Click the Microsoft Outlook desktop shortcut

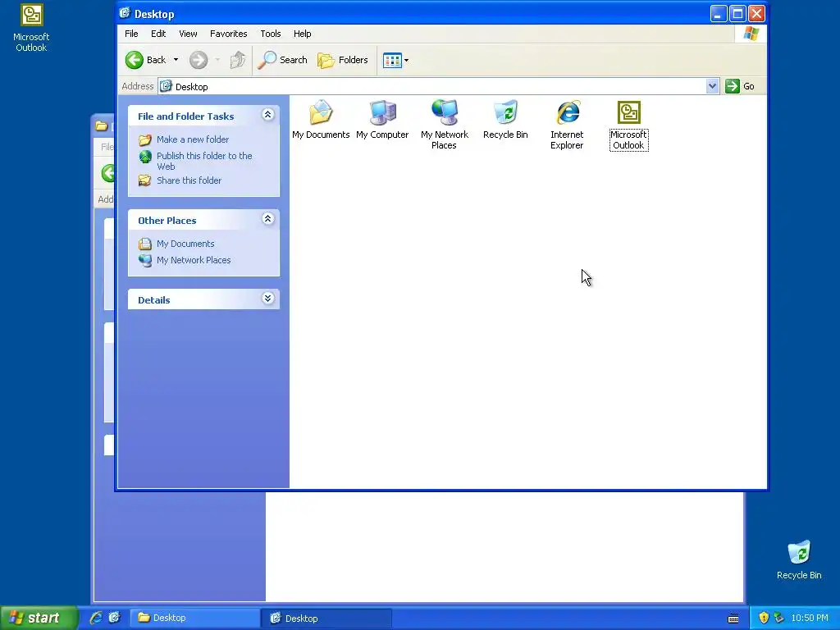tap(31, 28)
